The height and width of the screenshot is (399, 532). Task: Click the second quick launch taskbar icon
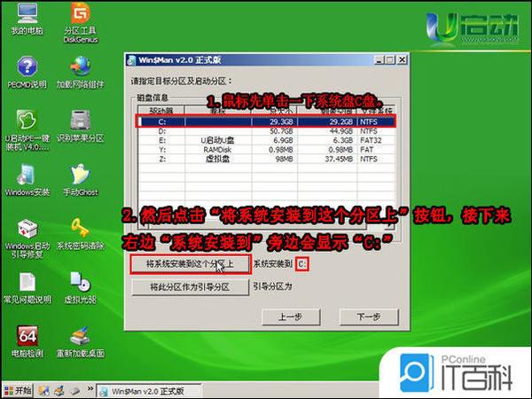pos(59,390)
